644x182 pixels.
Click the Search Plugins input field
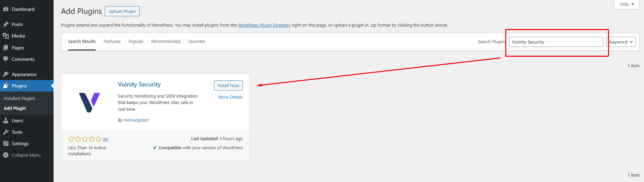click(556, 42)
